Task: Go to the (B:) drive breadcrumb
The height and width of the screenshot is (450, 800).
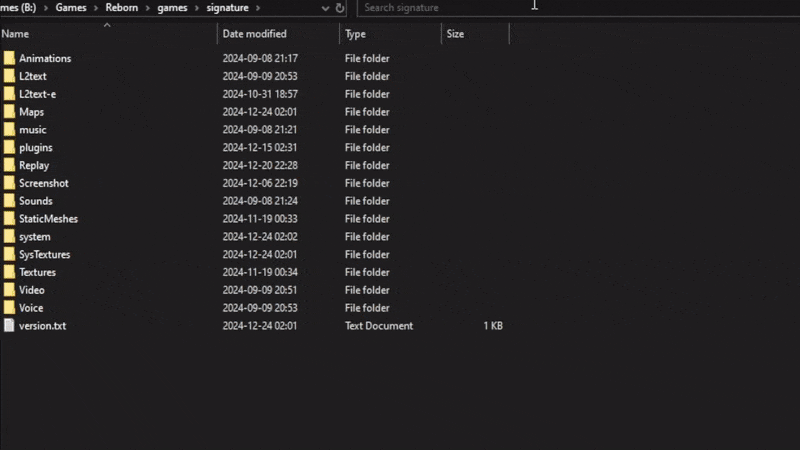Action: click(x=18, y=8)
